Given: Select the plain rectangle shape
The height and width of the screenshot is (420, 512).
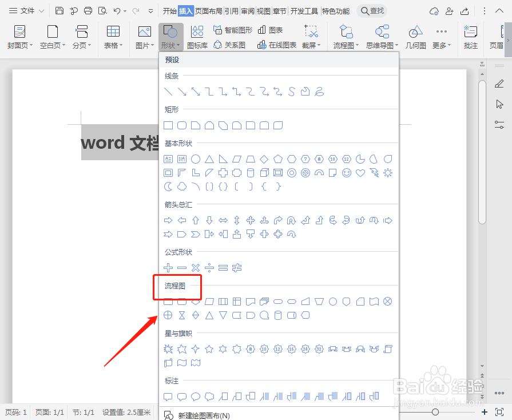Looking at the screenshot, I should (x=168, y=125).
